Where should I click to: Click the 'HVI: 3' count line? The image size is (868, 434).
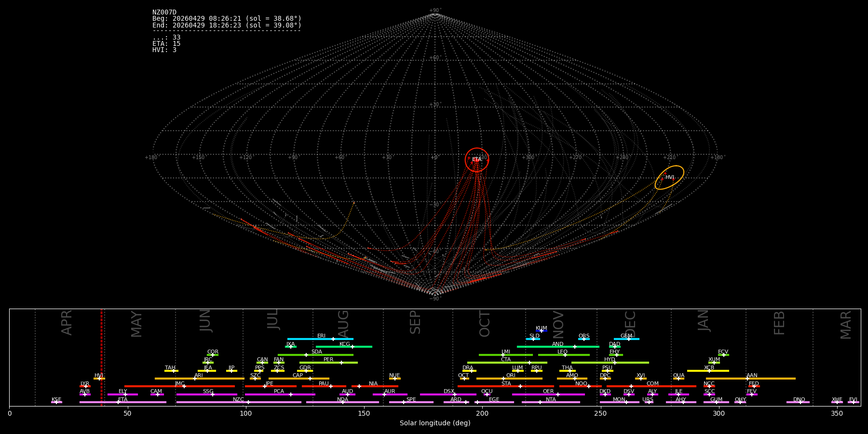164,50
